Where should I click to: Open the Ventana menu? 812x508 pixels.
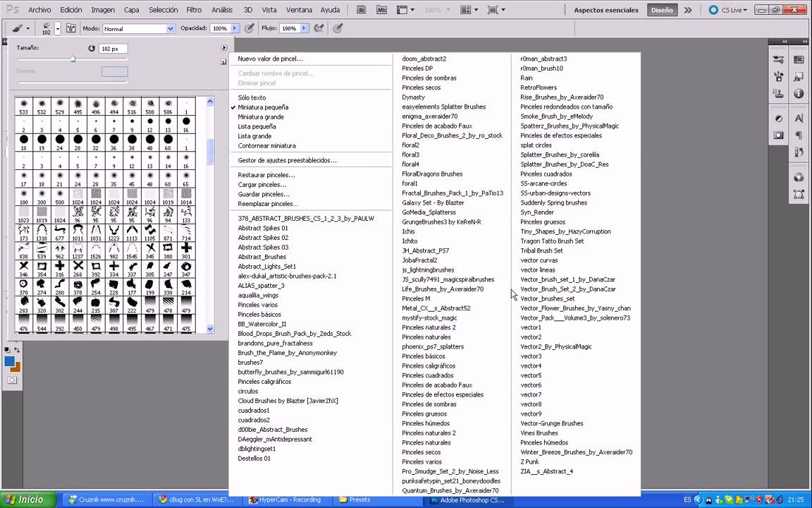point(299,10)
